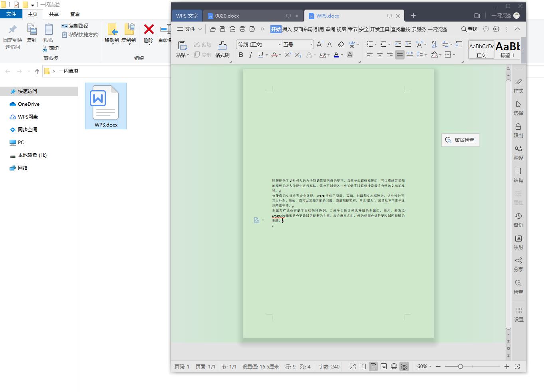Toggle justify alignment in the paragraph group
Image resolution: width=544 pixels, height=392 pixels.
pyautogui.click(x=399, y=55)
